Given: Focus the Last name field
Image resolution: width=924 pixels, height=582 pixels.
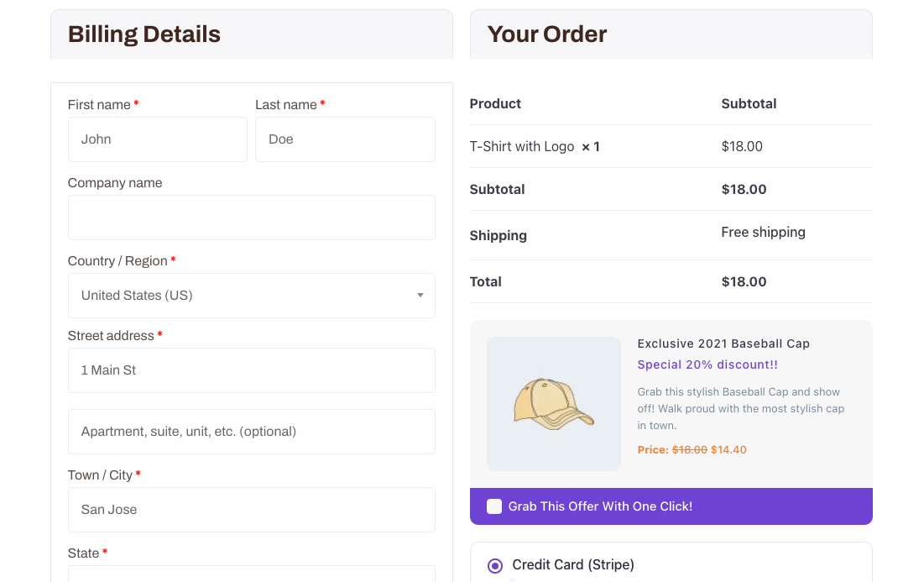Looking at the screenshot, I should point(345,139).
